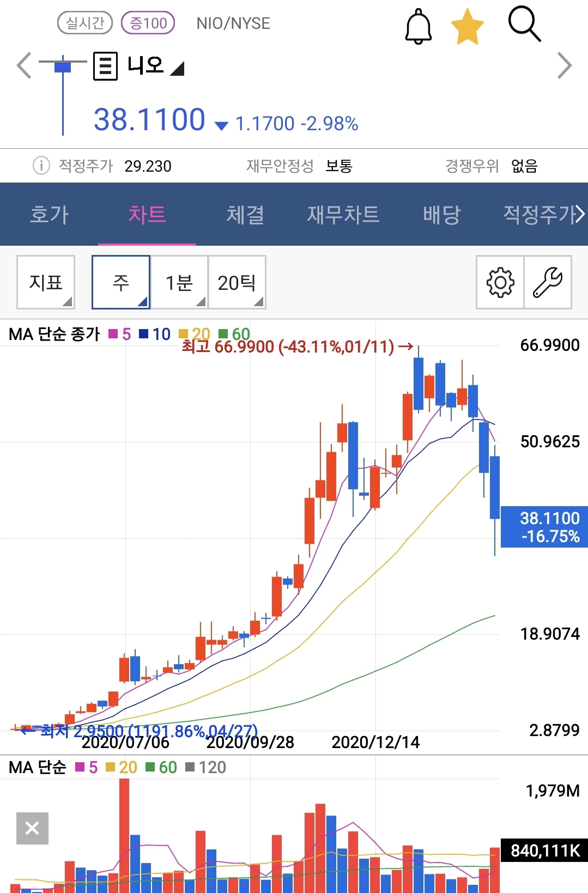Viewport: 588px width, 893px height.
Task: Toggle the yellow favorite star
Action: click(x=468, y=28)
